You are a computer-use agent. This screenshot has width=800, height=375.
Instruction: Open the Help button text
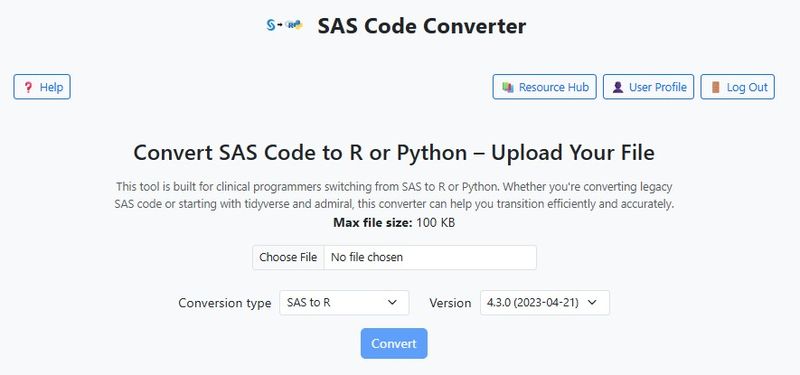tap(51, 87)
